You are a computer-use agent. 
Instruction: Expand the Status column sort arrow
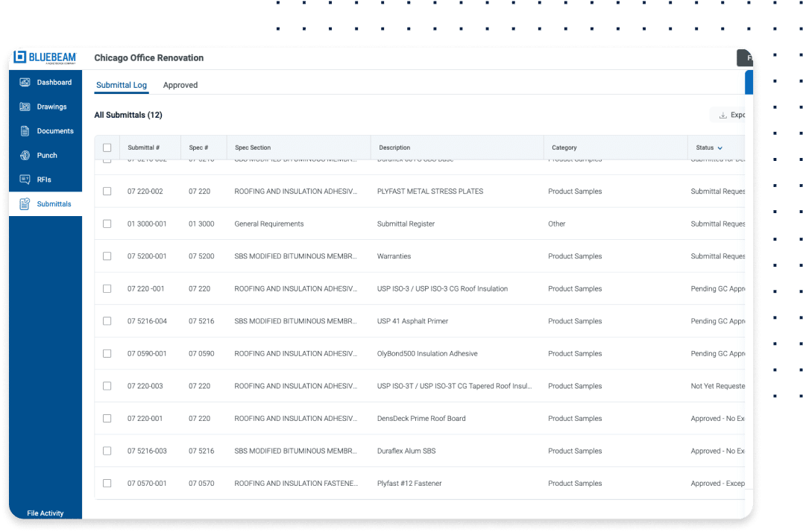720,148
